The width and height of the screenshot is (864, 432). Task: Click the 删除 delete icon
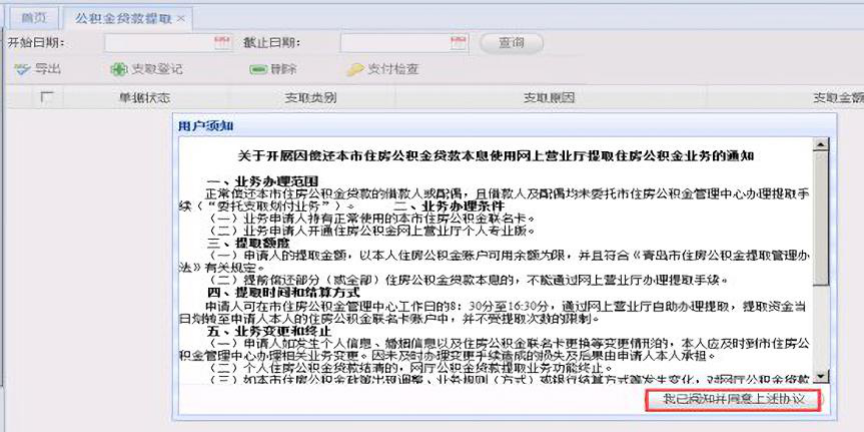258,70
